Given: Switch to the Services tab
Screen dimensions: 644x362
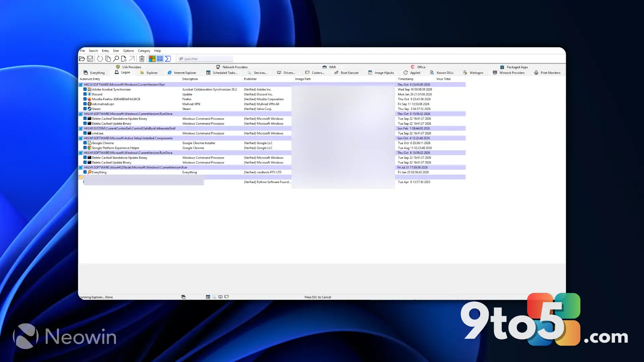Looking at the screenshot, I should tap(257, 73).
